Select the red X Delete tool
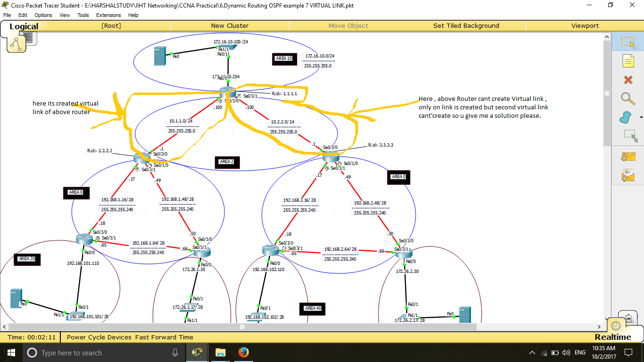This screenshot has height=362, width=644. 628,80
